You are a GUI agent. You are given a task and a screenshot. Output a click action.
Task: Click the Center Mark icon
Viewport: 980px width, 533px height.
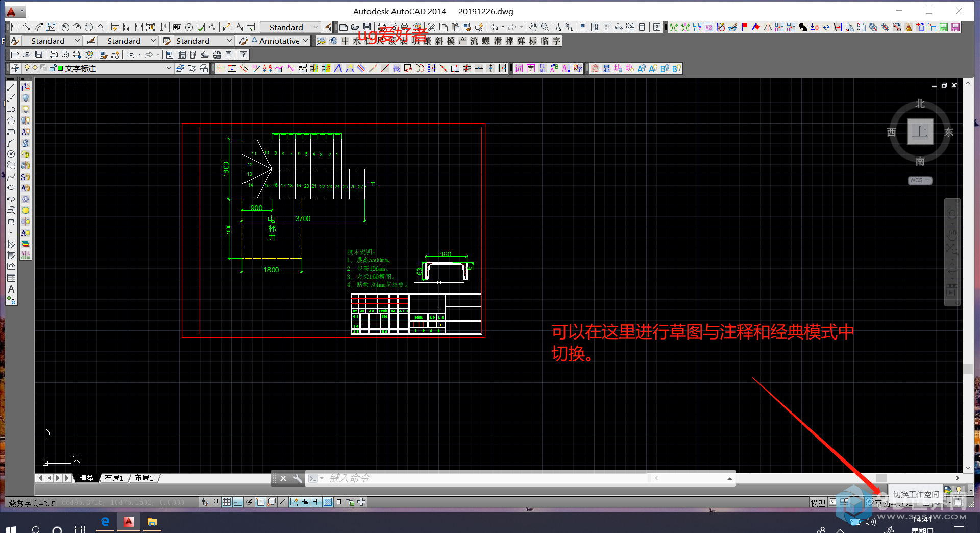pyautogui.click(x=189, y=27)
